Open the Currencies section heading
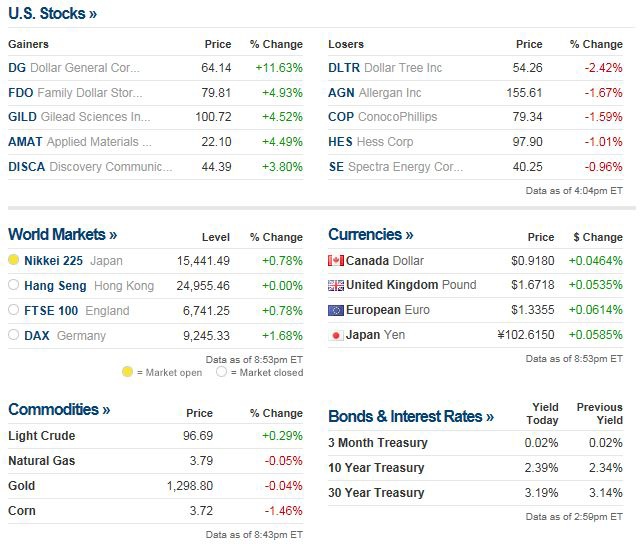 [x=370, y=235]
